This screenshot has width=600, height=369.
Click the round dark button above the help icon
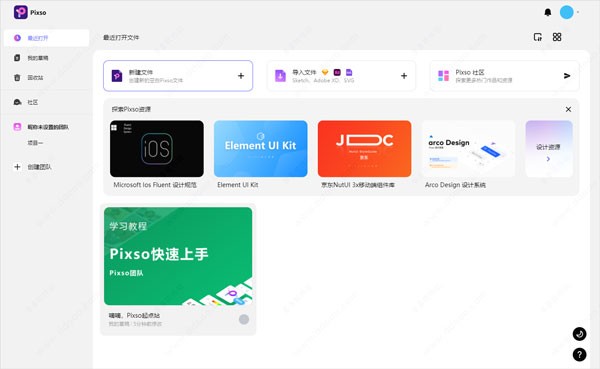coord(579,334)
